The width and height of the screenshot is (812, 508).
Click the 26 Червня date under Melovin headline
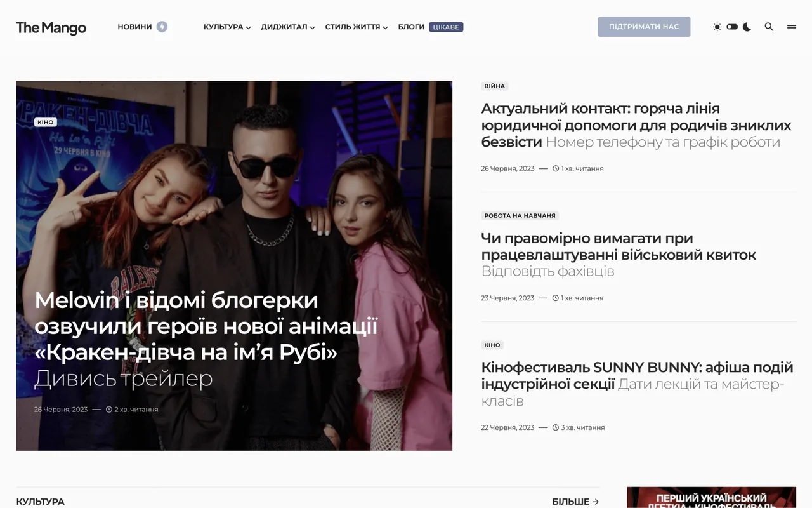61,410
